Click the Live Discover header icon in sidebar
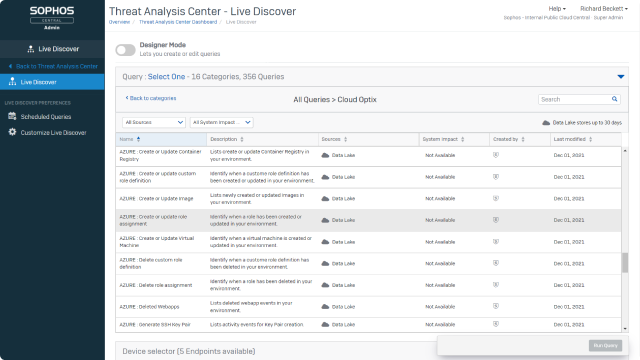640x360 pixels. [31, 49]
